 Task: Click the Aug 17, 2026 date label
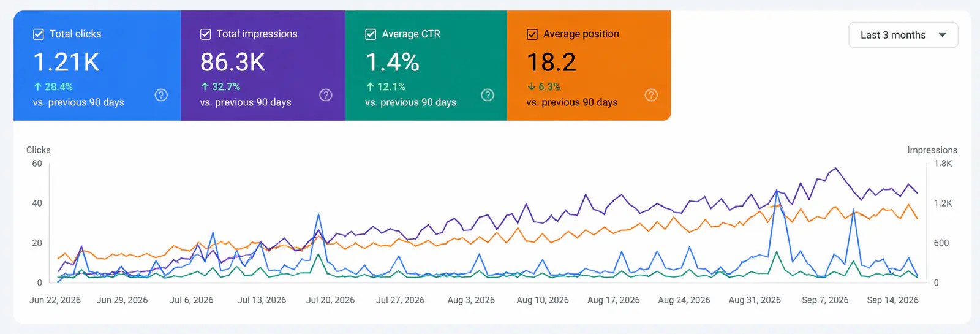(613, 300)
